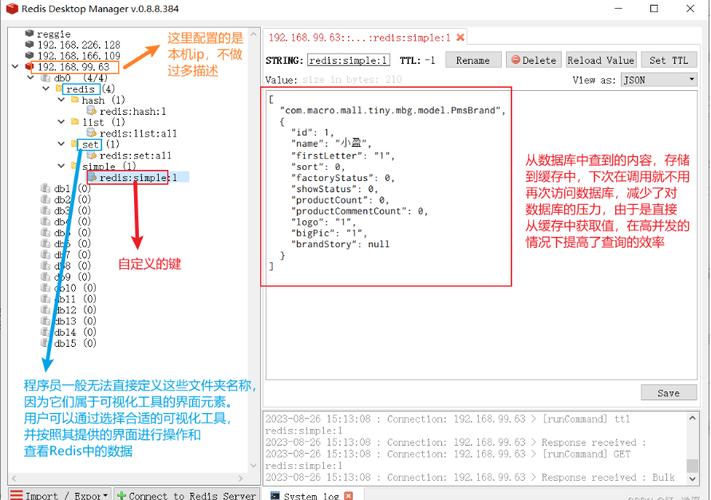Click the 192.168.226.128 server icon

tap(29, 44)
